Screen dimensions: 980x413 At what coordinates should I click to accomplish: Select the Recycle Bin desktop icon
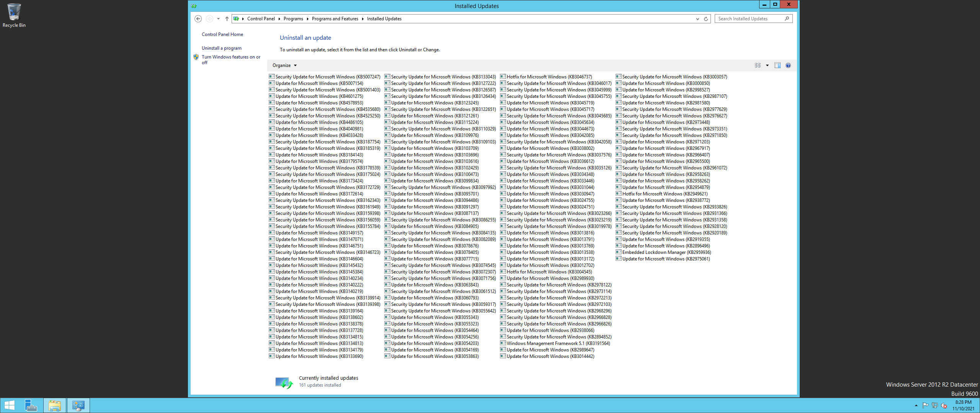(14, 16)
